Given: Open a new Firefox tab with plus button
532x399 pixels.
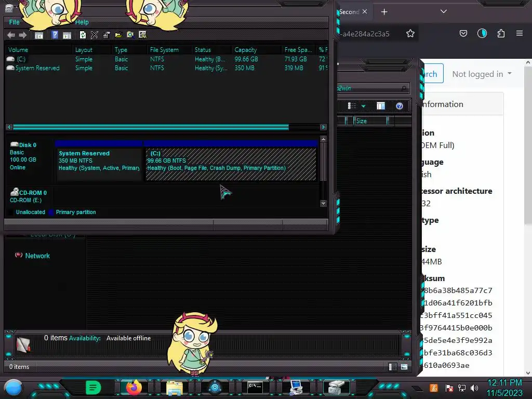Looking at the screenshot, I should click(384, 12).
